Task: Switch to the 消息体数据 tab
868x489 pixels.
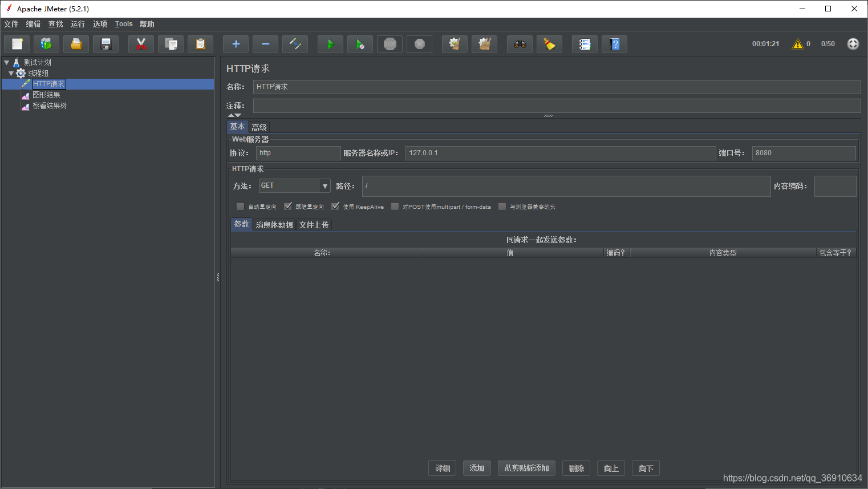Action: point(274,225)
